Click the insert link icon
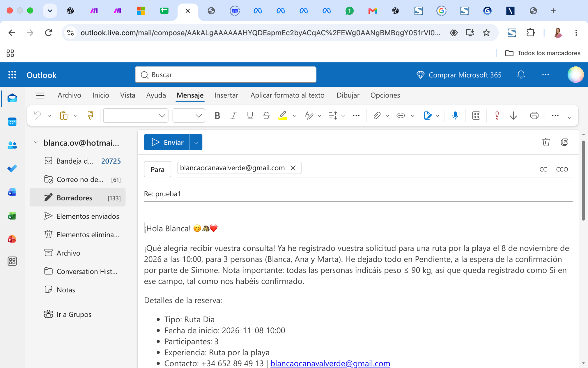 point(401,116)
